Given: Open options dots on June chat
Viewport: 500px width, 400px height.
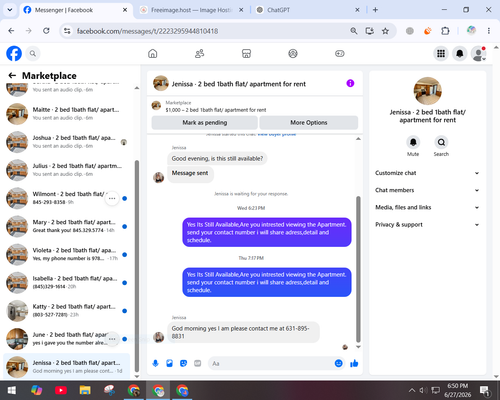Looking at the screenshot, I should (112, 339).
